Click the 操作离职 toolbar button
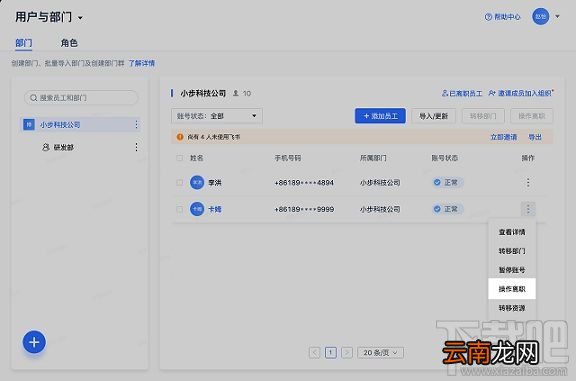Image resolution: width=576 pixels, height=381 pixels. tap(531, 116)
